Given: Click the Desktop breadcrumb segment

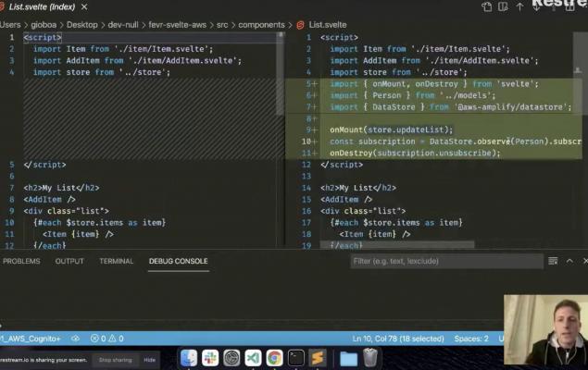Looking at the screenshot, I should 81,25.
